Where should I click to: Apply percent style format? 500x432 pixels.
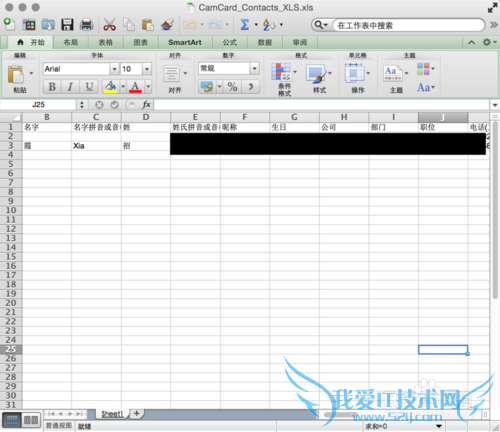pyautogui.click(x=232, y=87)
